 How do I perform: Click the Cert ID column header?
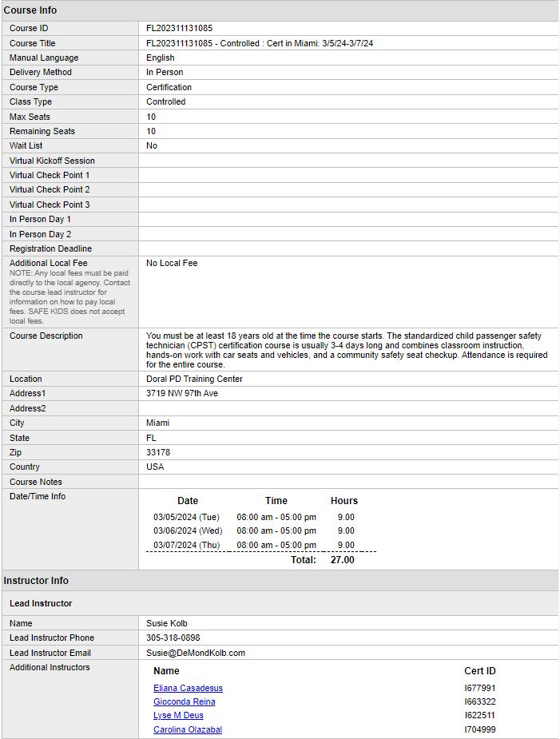tap(480, 670)
